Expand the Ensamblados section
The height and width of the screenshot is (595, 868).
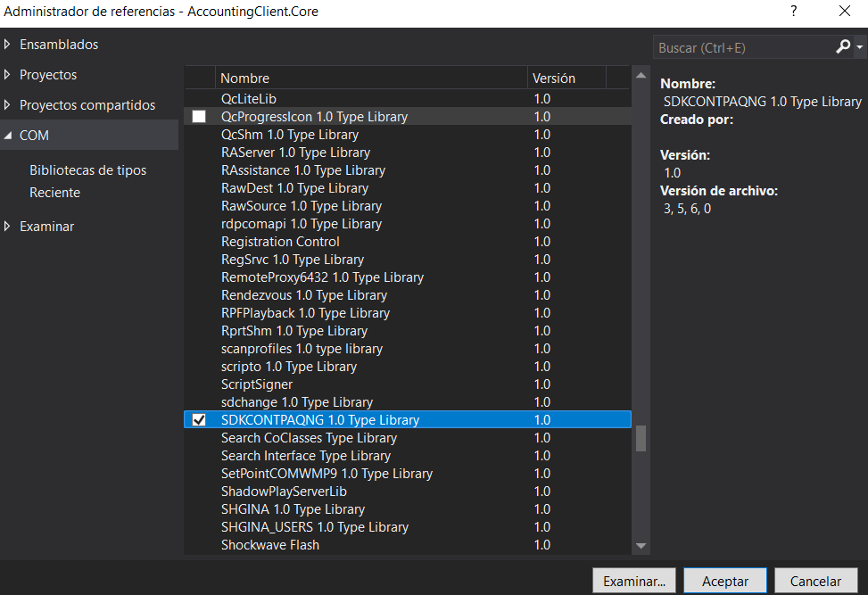[x=7, y=45]
